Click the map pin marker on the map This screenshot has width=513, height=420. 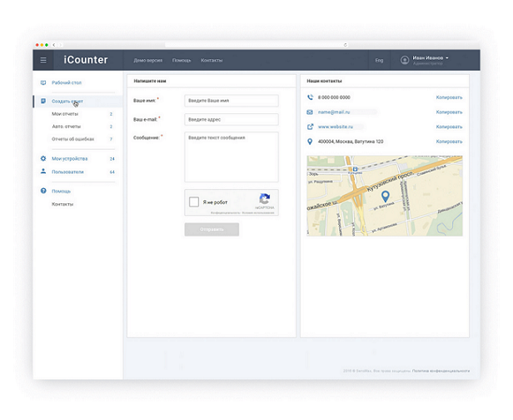point(384,197)
